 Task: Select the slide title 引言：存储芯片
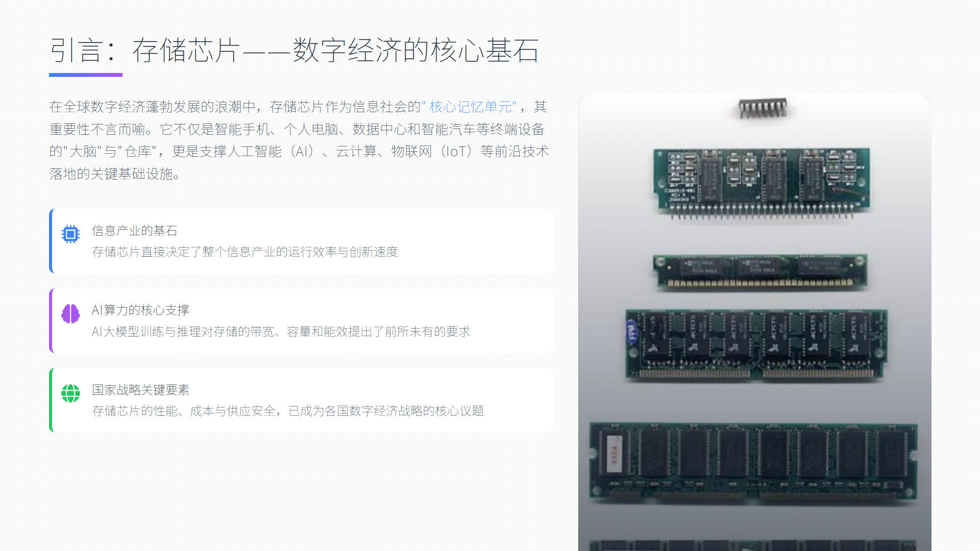click(x=294, y=50)
